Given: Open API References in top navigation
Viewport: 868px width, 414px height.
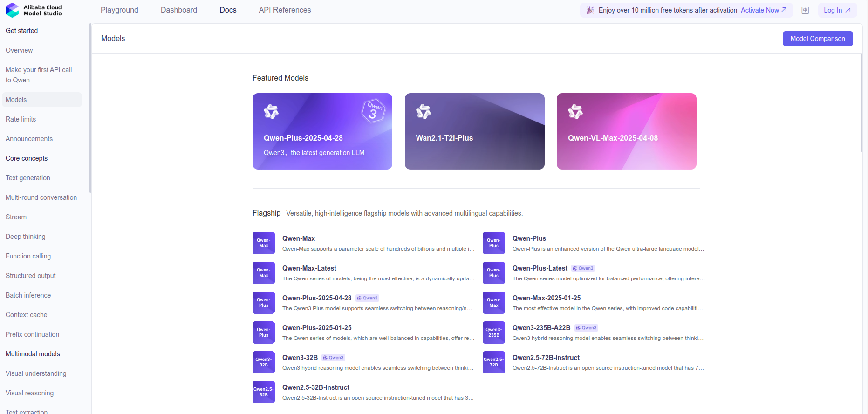Looking at the screenshot, I should [285, 10].
